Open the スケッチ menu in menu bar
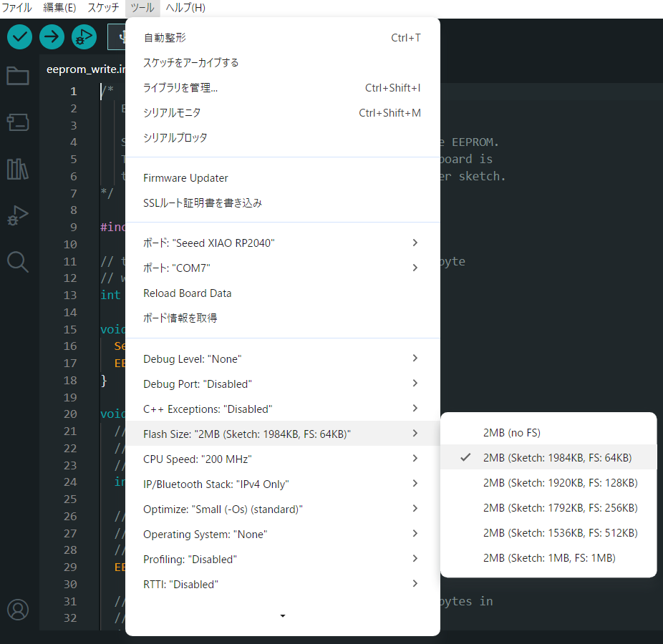The image size is (663, 644). (103, 8)
